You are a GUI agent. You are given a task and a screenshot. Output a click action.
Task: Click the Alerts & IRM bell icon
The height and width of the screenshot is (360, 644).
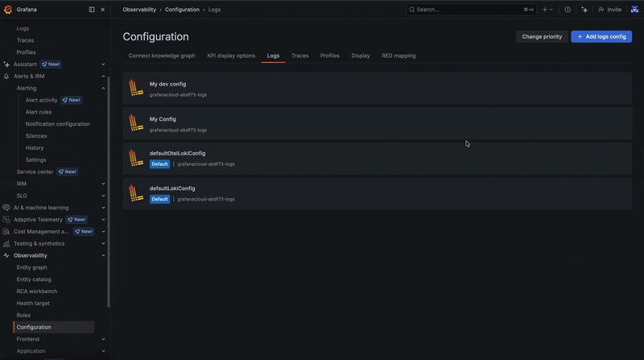click(6, 76)
